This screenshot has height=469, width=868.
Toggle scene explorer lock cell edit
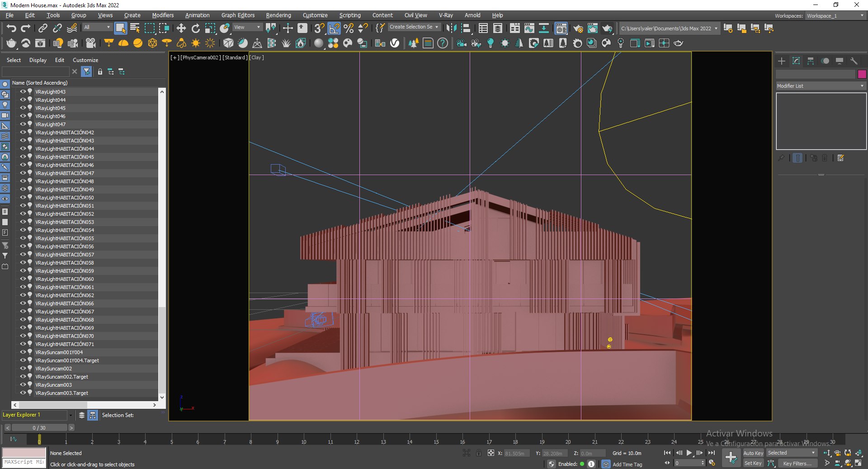point(100,71)
